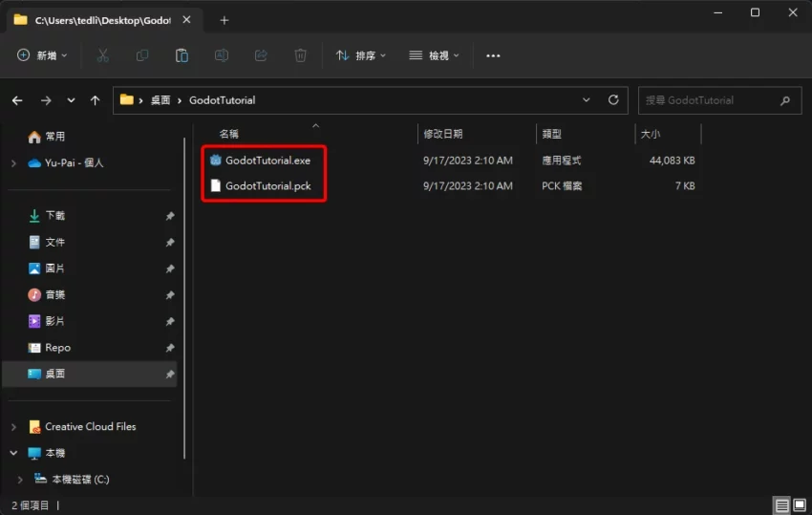Click the pin icon beside 音樂

[170, 295]
